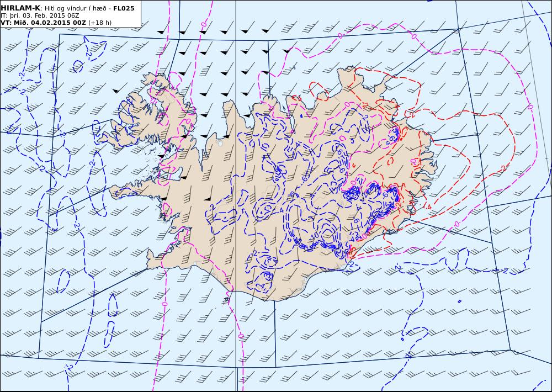
Task: Click the HIRLAM-K model title text
Action: 20,8
